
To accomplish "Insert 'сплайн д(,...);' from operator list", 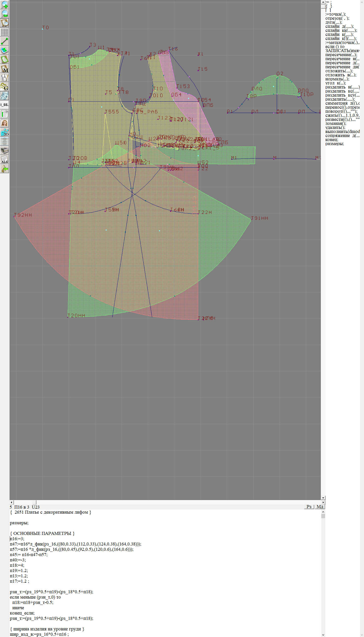I will (x=339, y=27).
